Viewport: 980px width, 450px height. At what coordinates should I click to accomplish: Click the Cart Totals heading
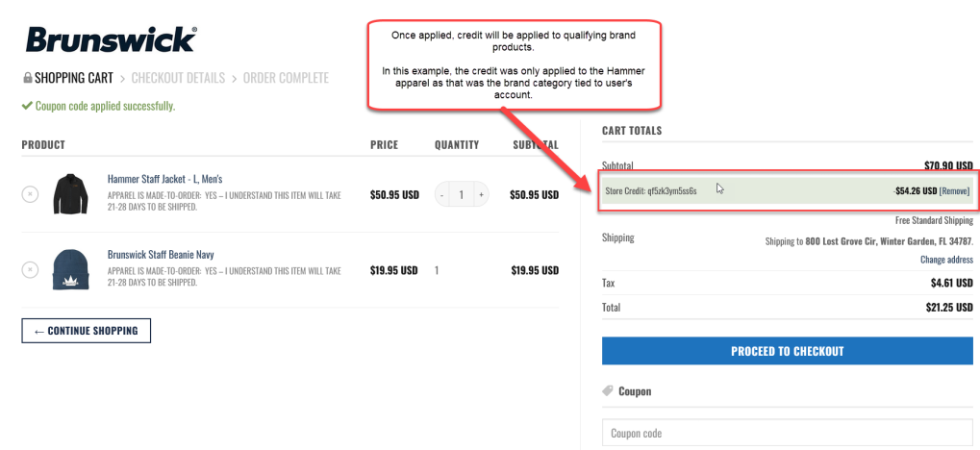coord(632,131)
